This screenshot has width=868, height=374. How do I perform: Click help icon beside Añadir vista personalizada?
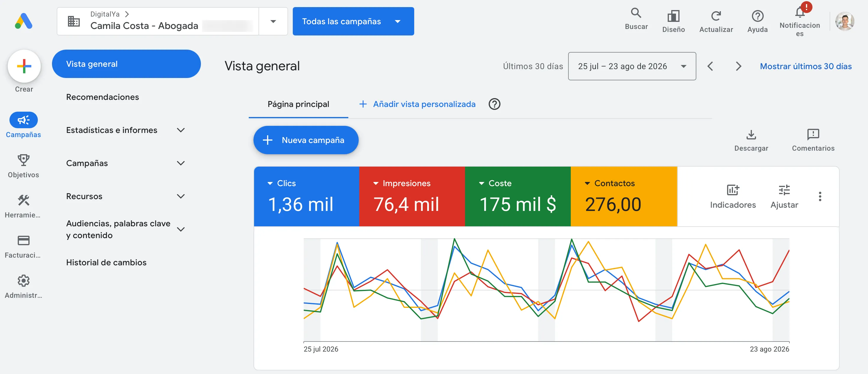[494, 104]
